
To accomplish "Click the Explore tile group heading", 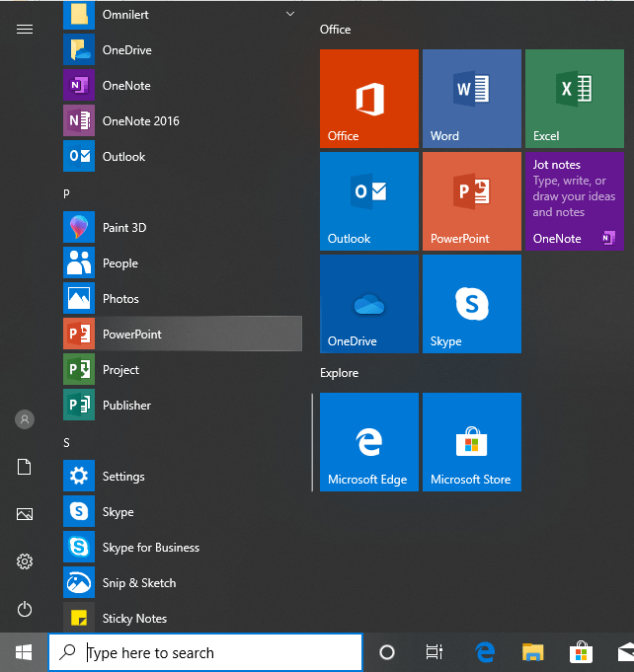I will (340, 373).
